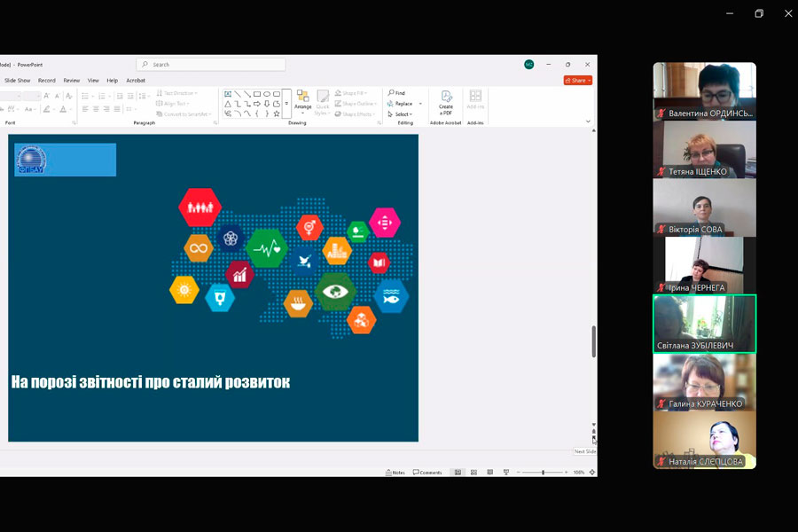Image resolution: width=798 pixels, height=532 pixels.
Task: Click the text highlight color icon
Action: [47, 109]
